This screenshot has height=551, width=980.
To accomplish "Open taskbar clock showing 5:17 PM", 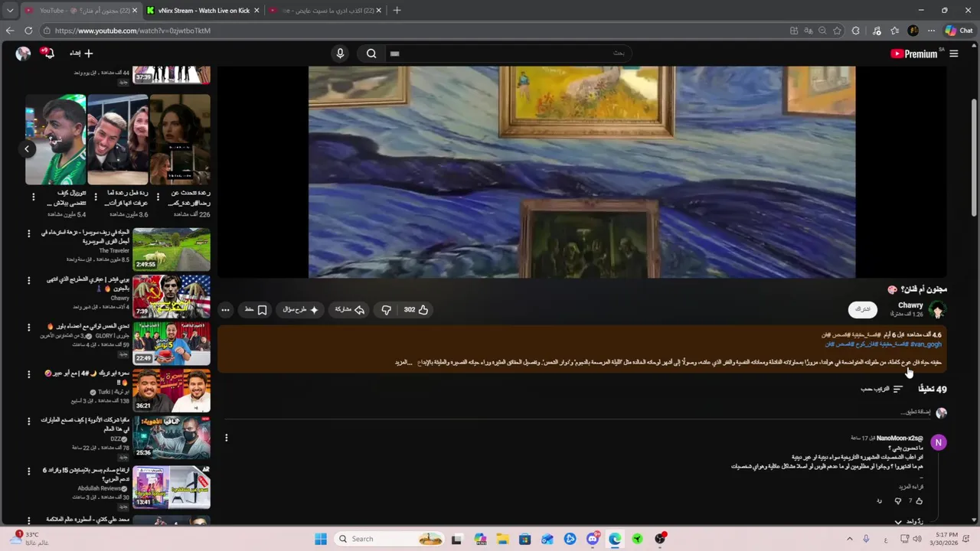I will pos(946,539).
